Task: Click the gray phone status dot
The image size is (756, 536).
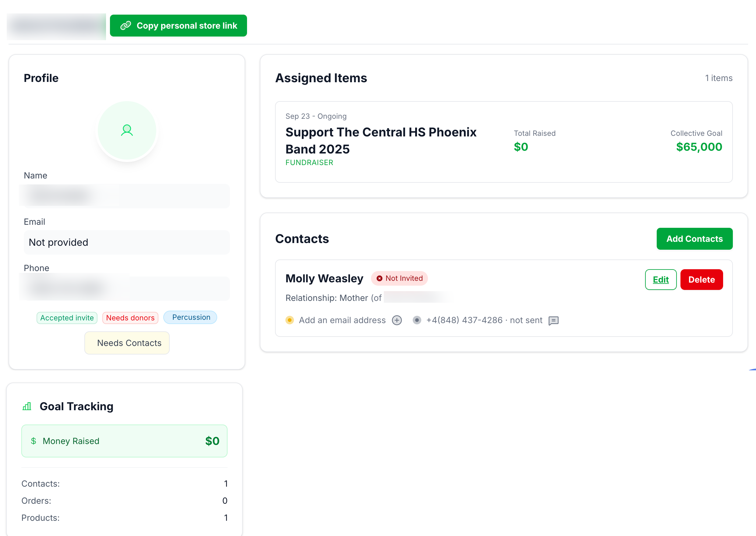Action: click(x=417, y=320)
